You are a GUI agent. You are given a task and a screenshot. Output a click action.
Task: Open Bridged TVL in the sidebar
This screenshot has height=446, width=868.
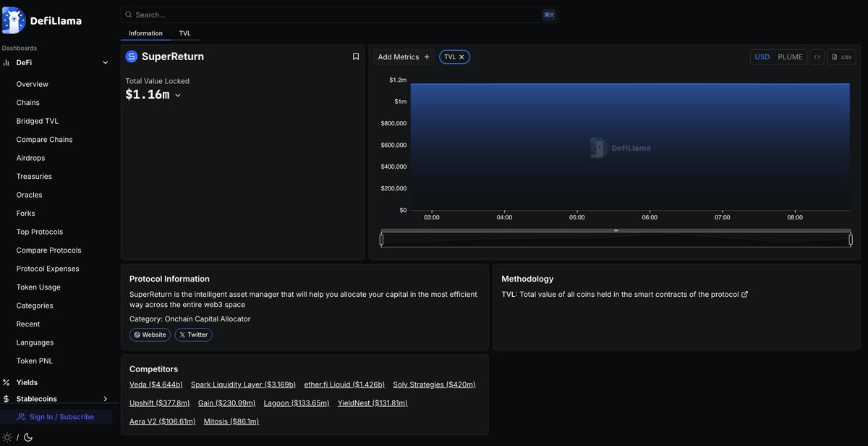point(38,121)
